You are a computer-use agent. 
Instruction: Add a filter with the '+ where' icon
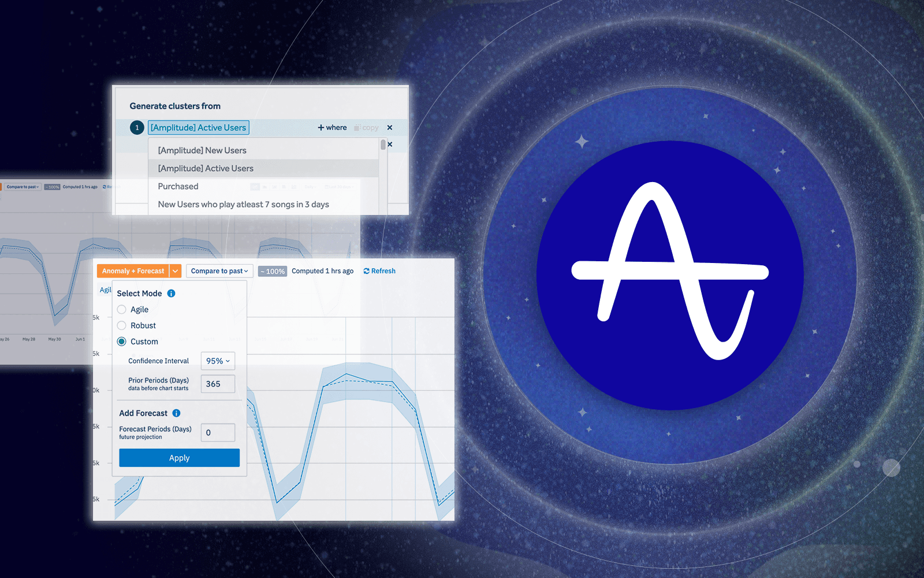[332, 127]
